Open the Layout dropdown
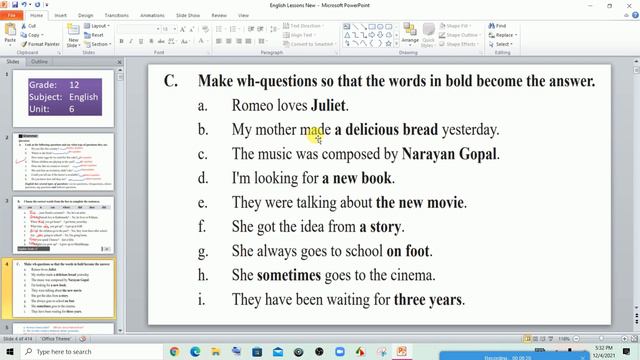 (x=97, y=26)
